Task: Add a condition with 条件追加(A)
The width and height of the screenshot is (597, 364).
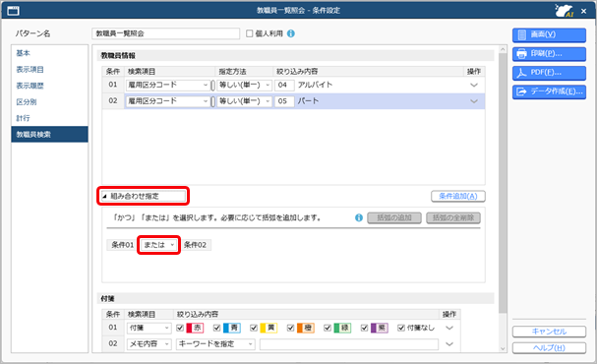Action: tap(458, 196)
